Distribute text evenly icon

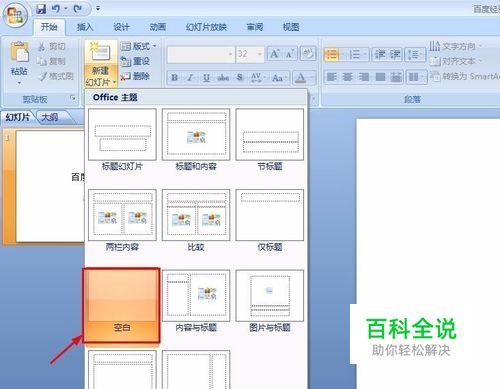tap(396, 77)
